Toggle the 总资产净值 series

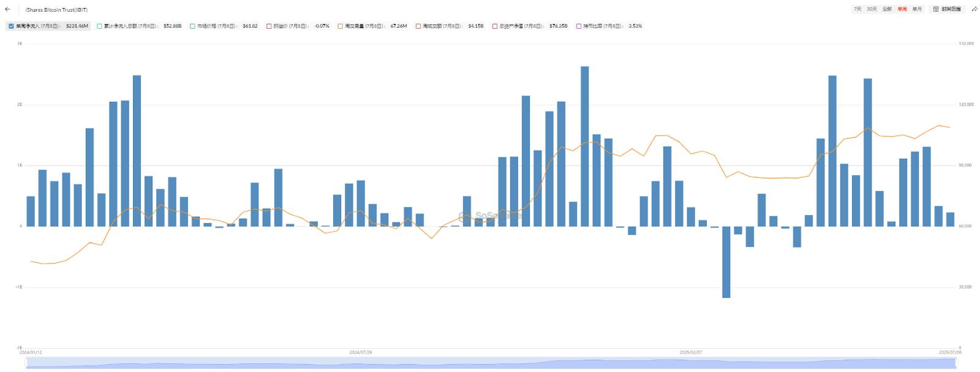[495, 26]
